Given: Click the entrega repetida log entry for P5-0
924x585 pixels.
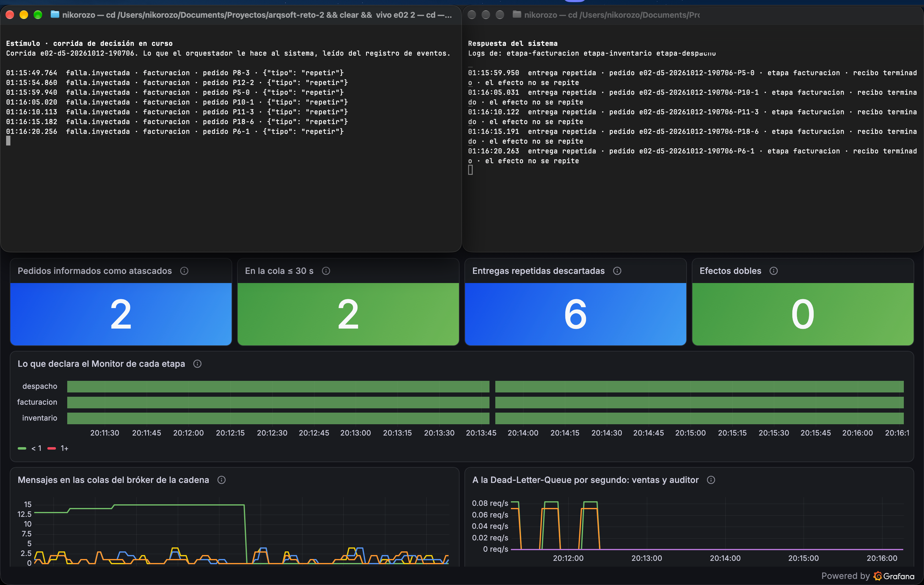Looking at the screenshot, I should tap(692, 78).
